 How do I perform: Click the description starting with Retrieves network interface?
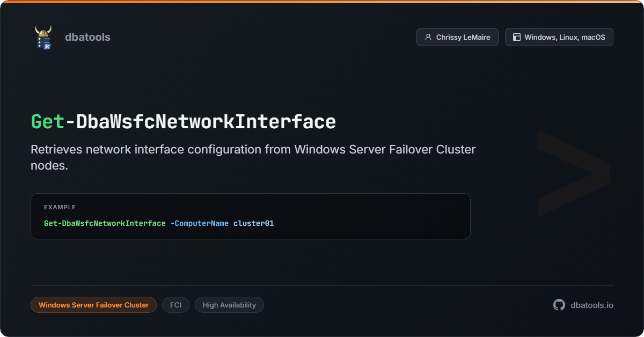coord(253,157)
